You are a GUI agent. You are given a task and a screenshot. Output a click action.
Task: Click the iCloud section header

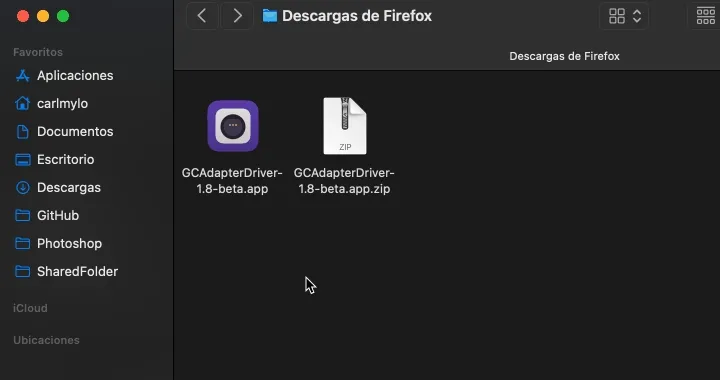tap(30, 308)
